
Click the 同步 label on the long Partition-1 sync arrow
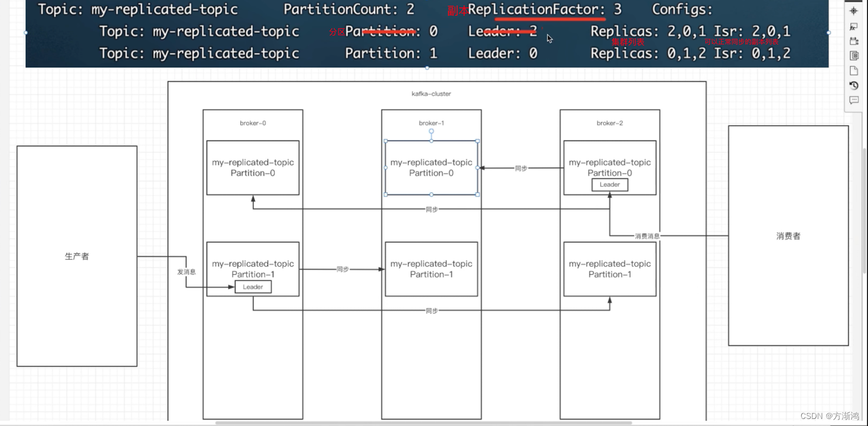click(431, 311)
